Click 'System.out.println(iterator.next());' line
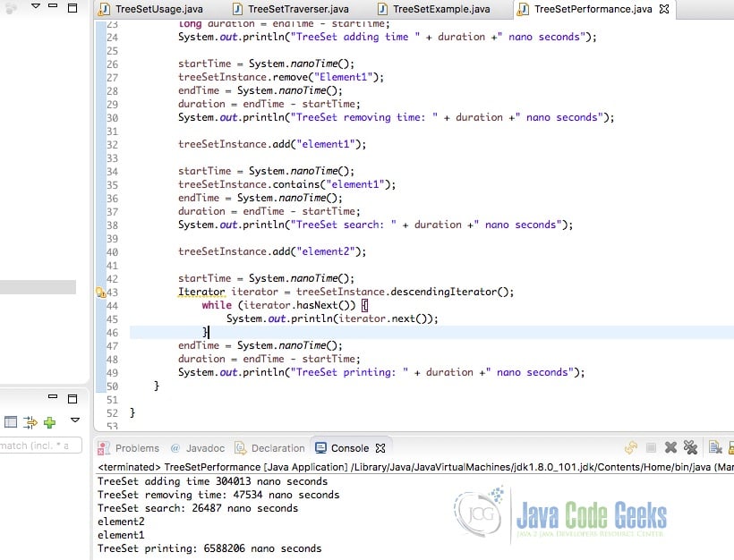734x560 pixels. [x=332, y=319]
